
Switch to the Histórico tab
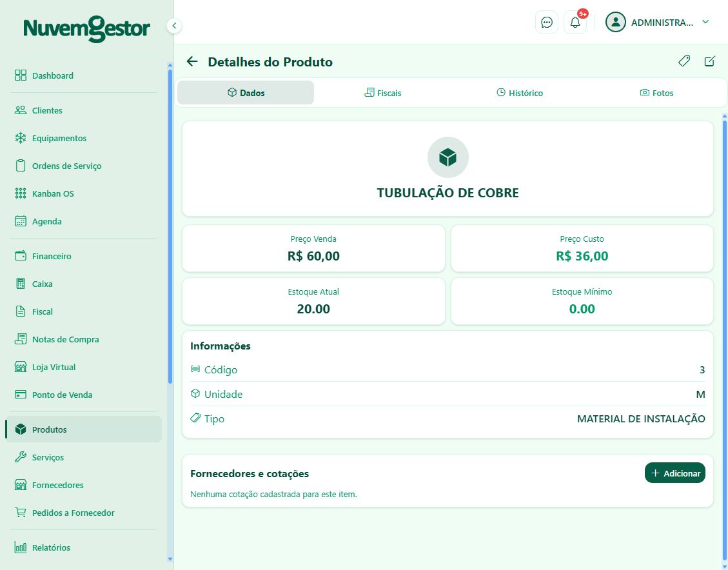tap(520, 93)
